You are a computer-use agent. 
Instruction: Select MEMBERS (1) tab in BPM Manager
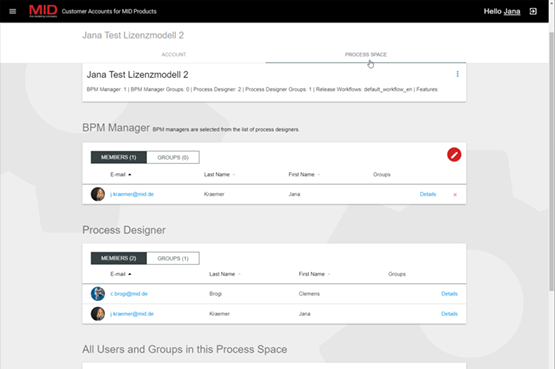point(119,157)
